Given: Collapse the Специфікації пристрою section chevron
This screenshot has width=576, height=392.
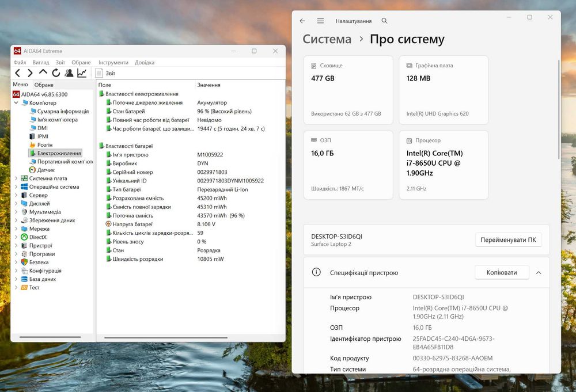Looking at the screenshot, I should pyautogui.click(x=539, y=273).
